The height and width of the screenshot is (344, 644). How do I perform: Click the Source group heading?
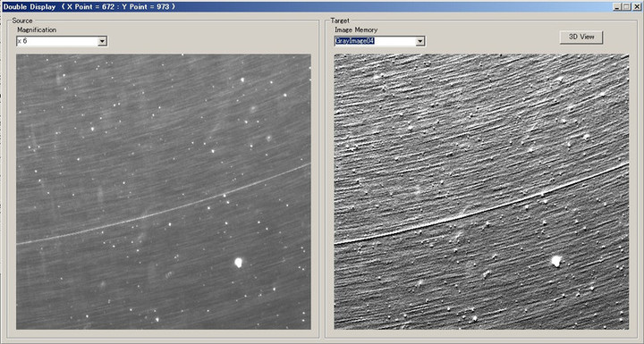click(x=22, y=21)
